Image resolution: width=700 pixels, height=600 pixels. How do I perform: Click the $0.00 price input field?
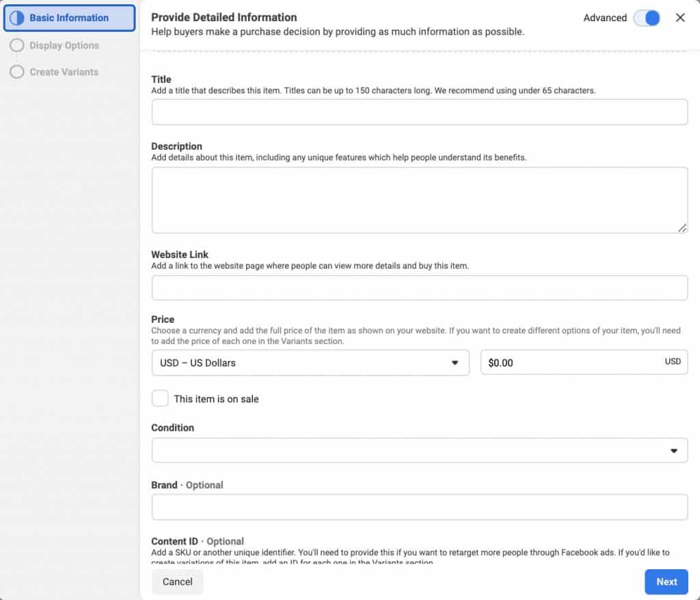click(x=584, y=363)
